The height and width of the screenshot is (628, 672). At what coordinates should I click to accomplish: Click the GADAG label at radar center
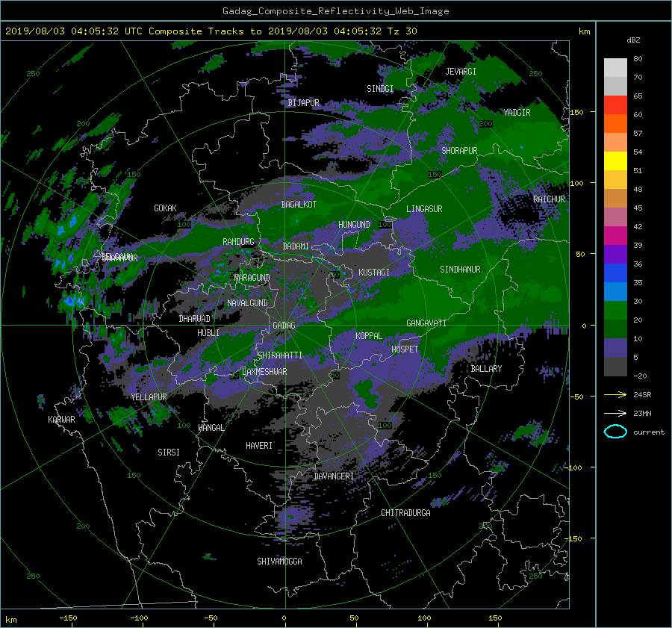(x=284, y=326)
